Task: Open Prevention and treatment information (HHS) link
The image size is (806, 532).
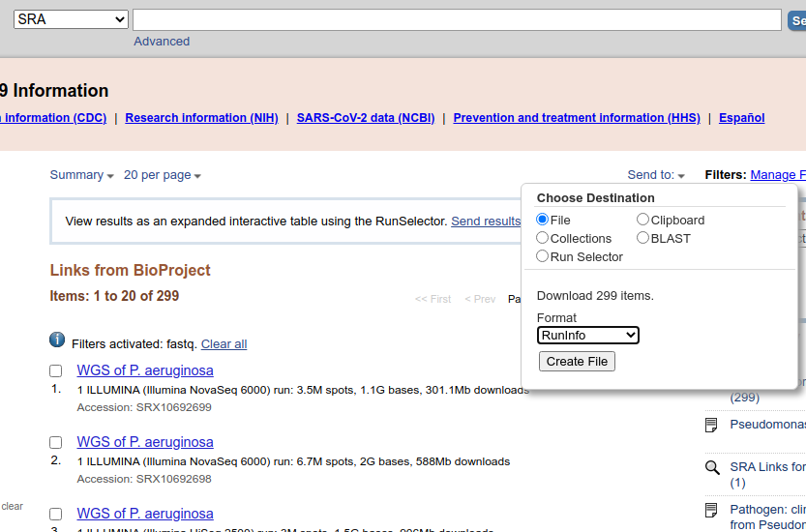Action: click(577, 118)
